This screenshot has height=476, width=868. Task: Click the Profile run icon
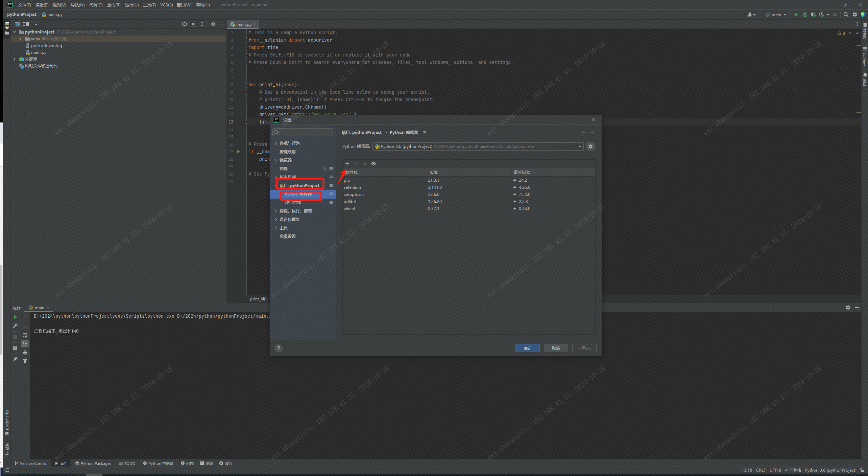click(x=822, y=15)
